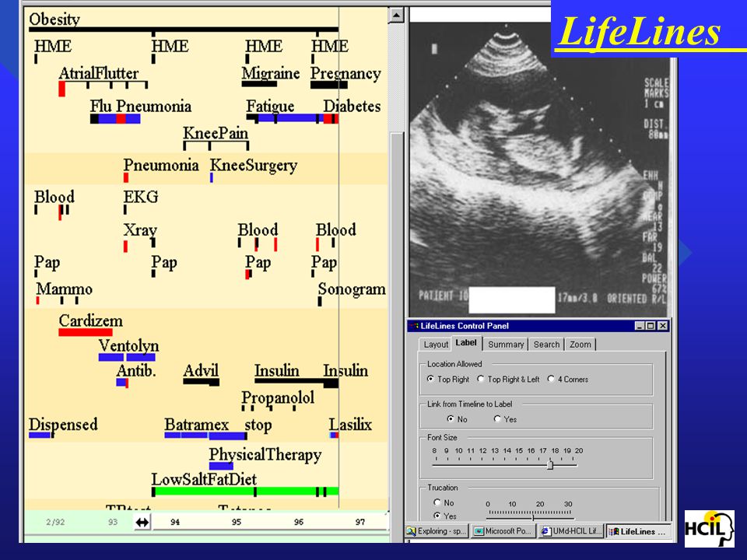Open UMd-HCIL taskbar button

click(571, 531)
